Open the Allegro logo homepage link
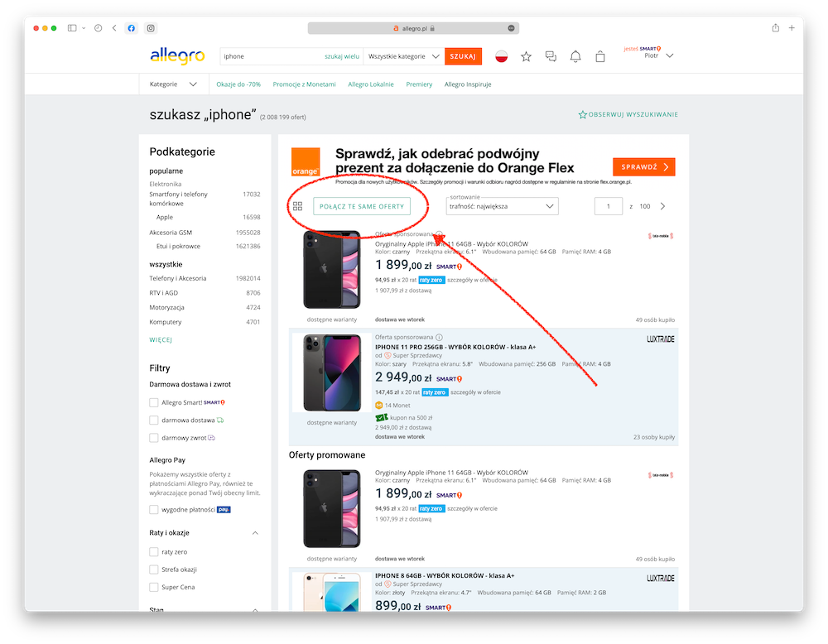The image size is (828, 644). (x=177, y=55)
